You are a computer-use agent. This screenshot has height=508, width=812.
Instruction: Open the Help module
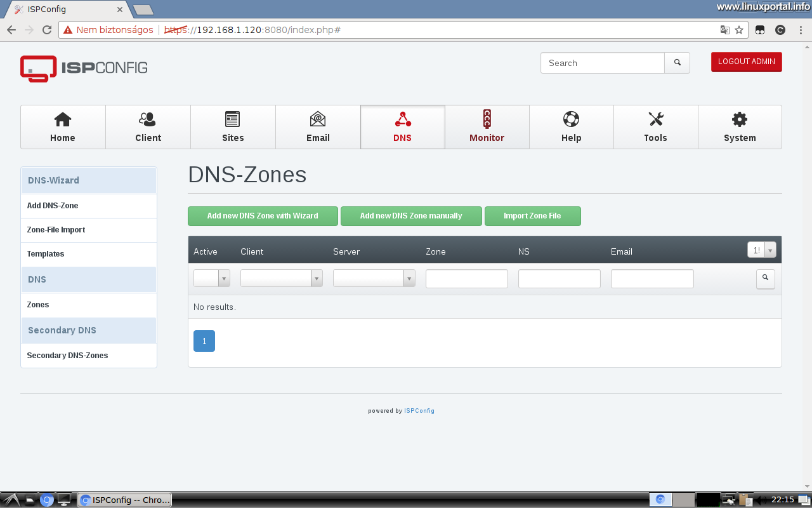(572, 127)
